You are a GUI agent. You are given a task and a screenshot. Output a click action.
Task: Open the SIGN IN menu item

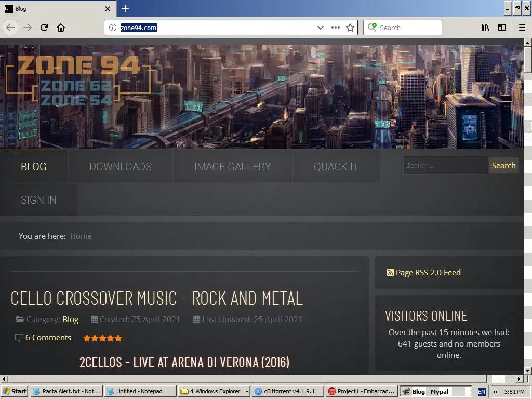38,200
